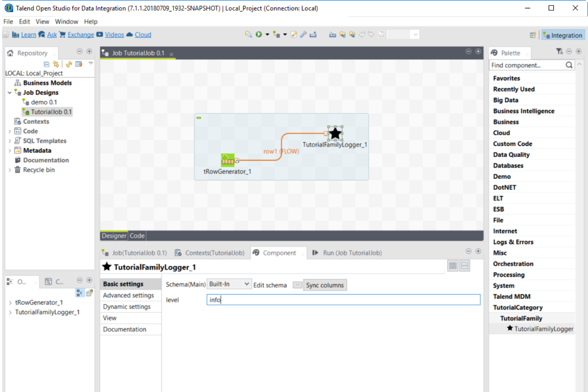Switch to the Designer tab
The width and height of the screenshot is (588, 392).
tap(114, 236)
